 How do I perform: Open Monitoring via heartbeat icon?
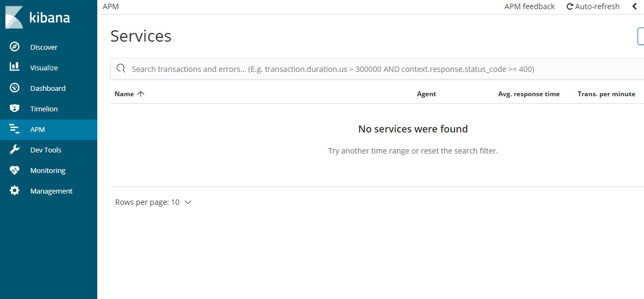pyautogui.click(x=15, y=170)
